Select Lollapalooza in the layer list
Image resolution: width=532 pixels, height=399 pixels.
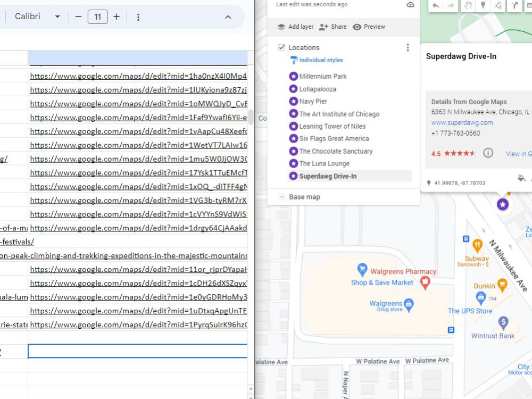coord(318,89)
